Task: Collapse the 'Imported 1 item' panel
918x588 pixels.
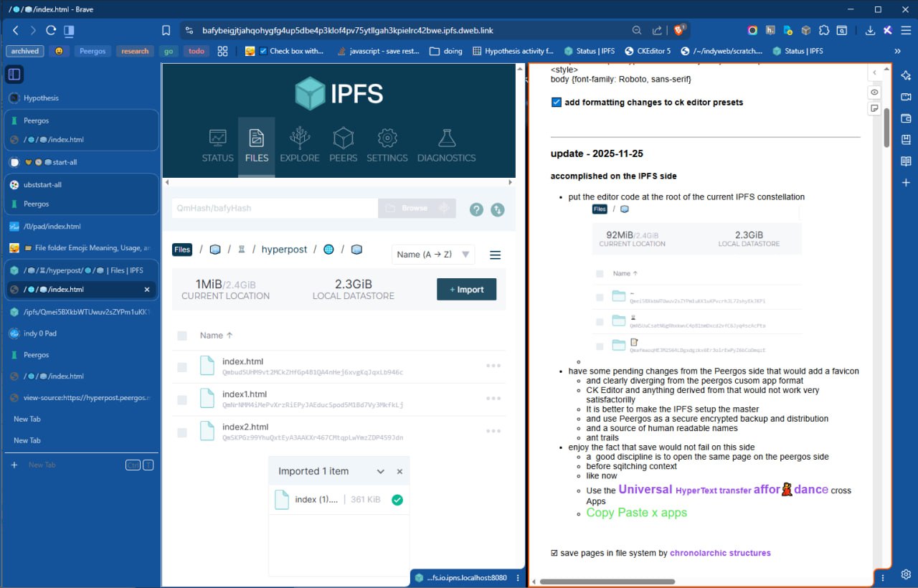Action: (380, 472)
